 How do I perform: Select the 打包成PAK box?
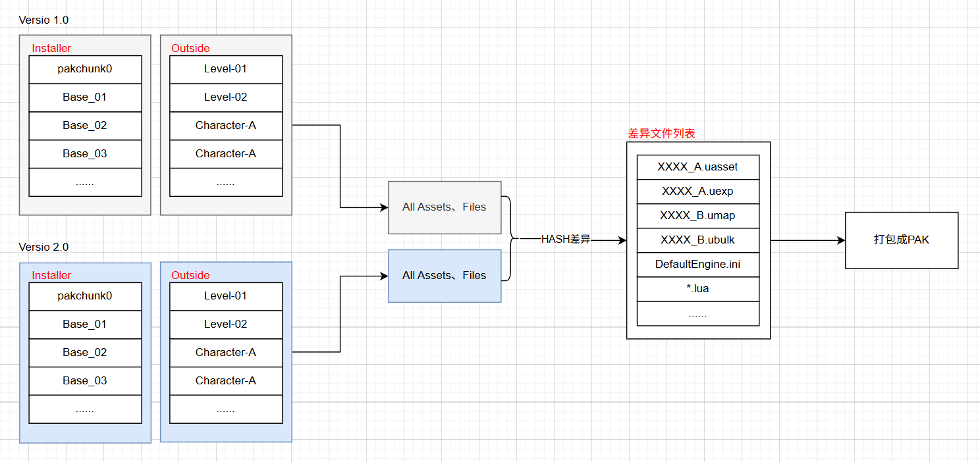(x=901, y=240)
